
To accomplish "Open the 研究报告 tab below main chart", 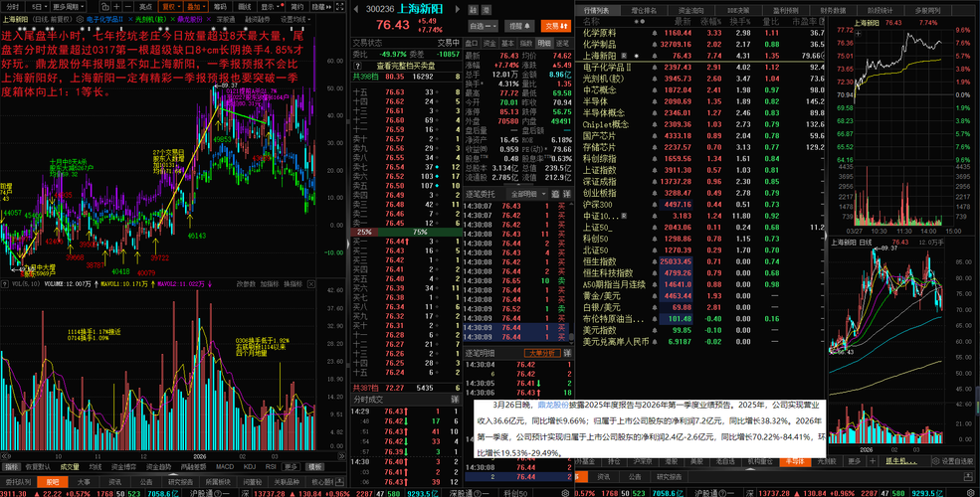I will click(x=181, y=481).
